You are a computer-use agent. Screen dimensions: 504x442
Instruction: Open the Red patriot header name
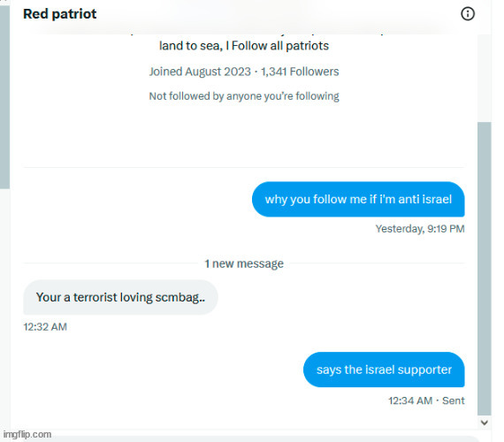tap(60, 14)
